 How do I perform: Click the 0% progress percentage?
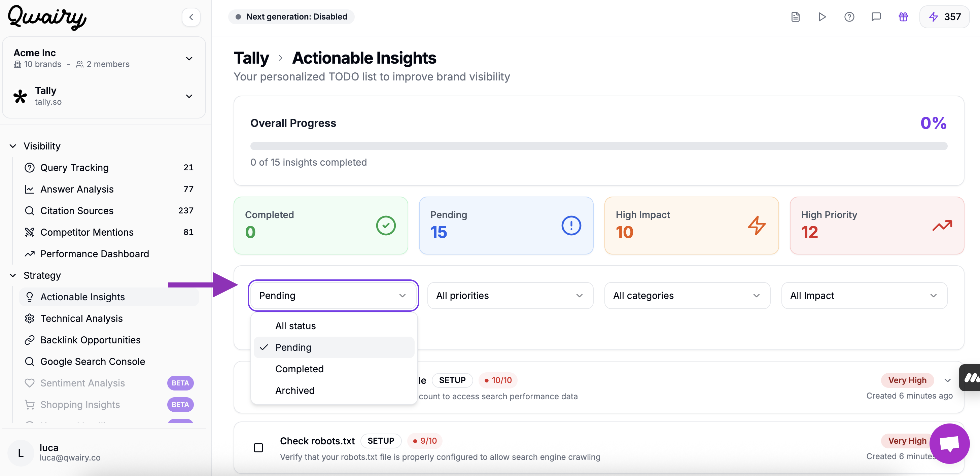click(934, 123)
